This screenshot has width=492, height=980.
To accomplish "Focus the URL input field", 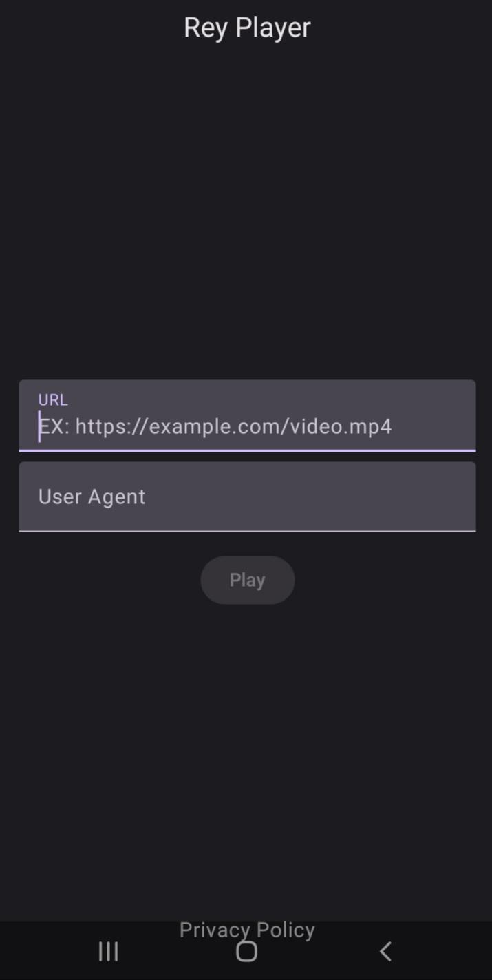I will click(x=247, y=415).
